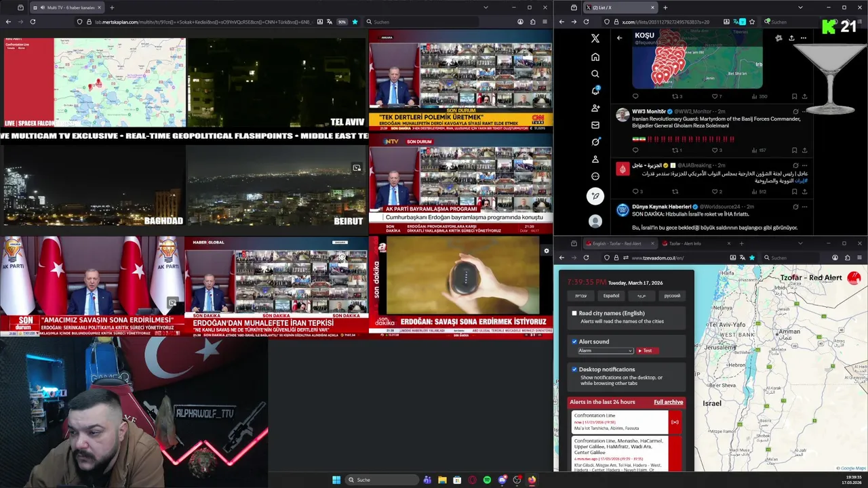This screenshot has width=868, height=488.
Task: Switch Tzofar language to Español
Action: point(611,296)
